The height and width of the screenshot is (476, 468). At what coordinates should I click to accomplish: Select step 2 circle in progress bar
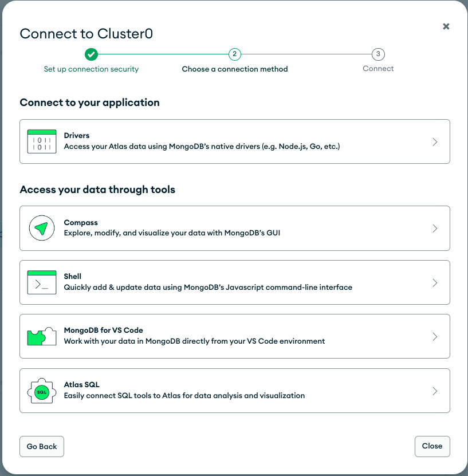tap(235, 54)
